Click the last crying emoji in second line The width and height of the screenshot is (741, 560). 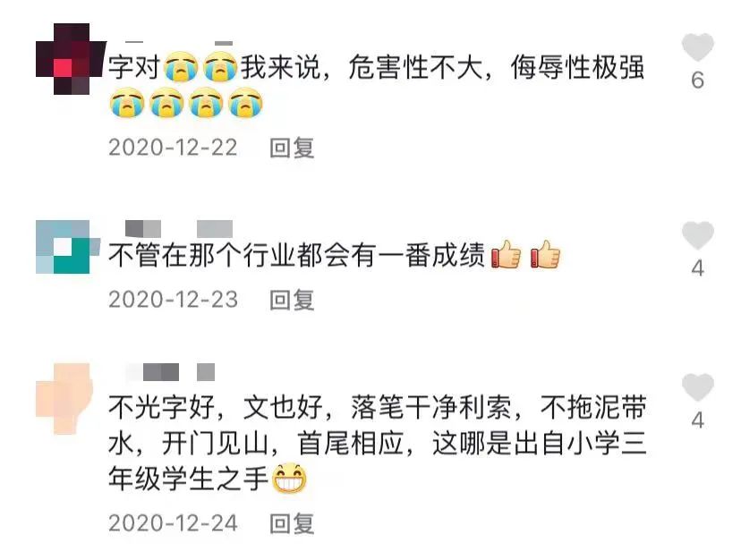(x=245, y=103)
